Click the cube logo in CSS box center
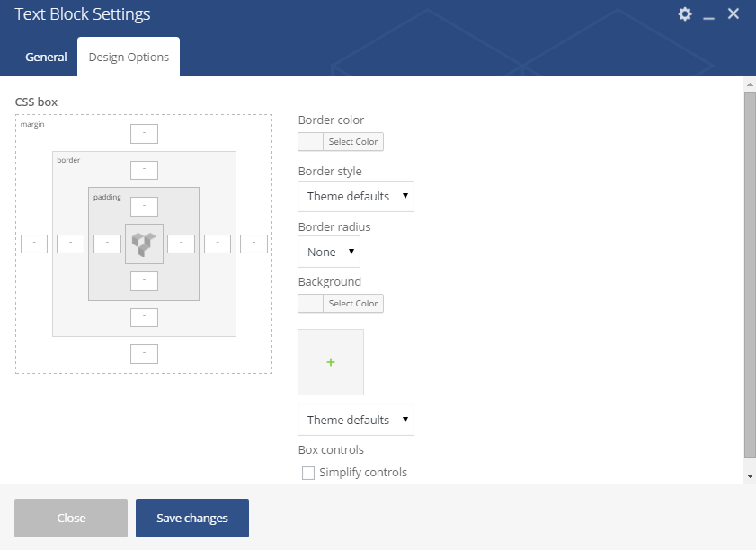 (x=144, y=244)
